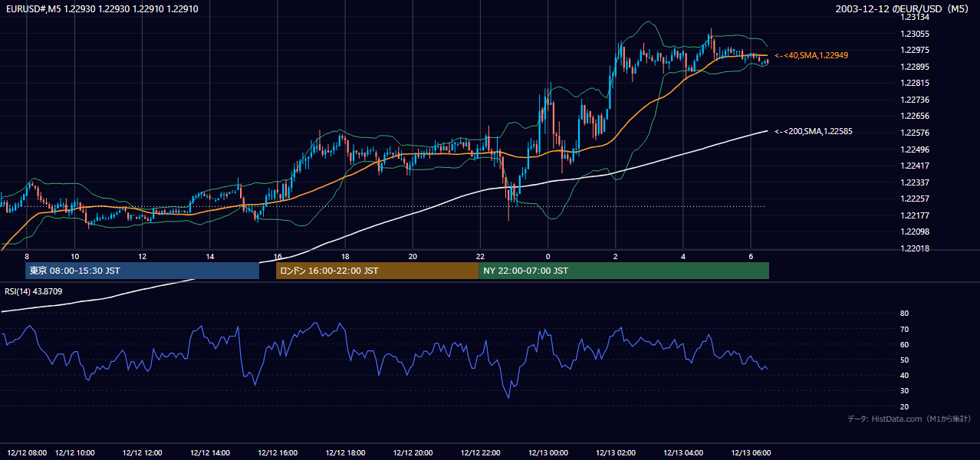Screen dimensions: 980x460
Task: Click the 12/13 04:00 date label
Action: click(683, 452)
